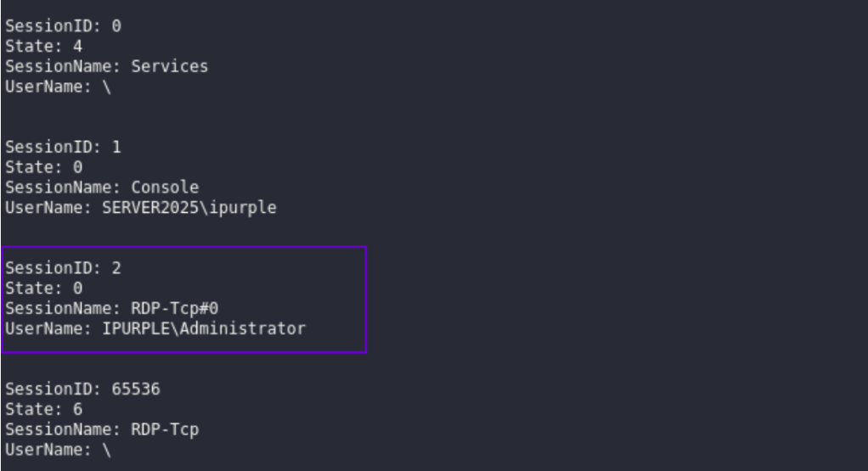This screenshot has width=868, height=471.
Task: Select the last "SessionName: RDP-Tcp" line
Action: coord(102,429)
